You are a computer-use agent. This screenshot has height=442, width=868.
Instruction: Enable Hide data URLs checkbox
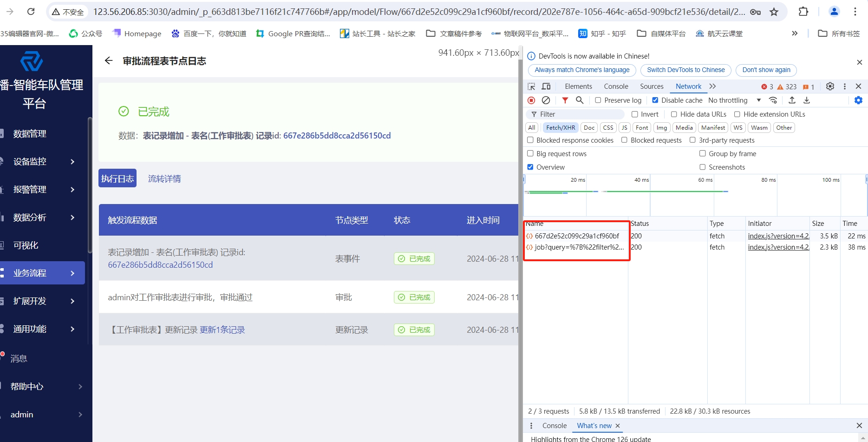click(x=674, y=114)
